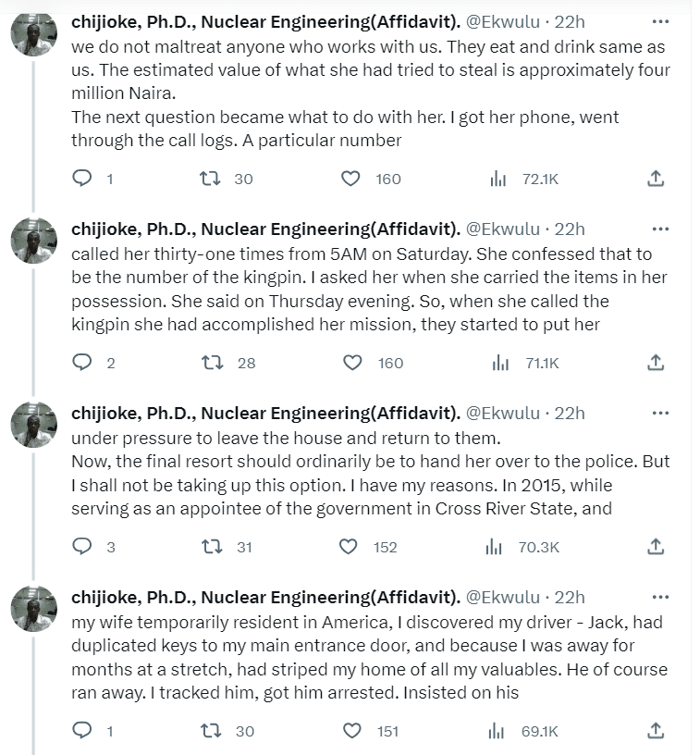The image size is (700, 755).
Task: Like the tweet about the kingpin's number
Action: pos(352,363)
